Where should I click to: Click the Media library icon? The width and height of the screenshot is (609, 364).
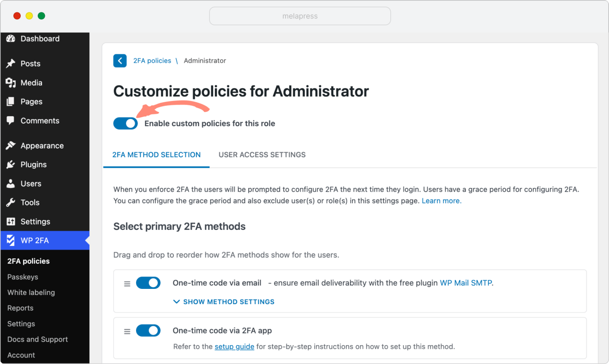pyautogui.click(x=11, y=82)
